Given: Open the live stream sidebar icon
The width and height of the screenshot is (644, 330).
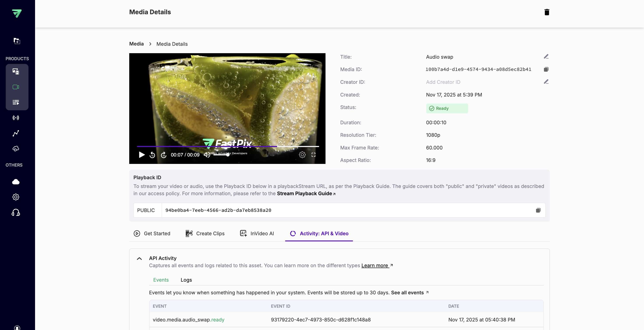Looking at the screenshot, I should [x=16, y=118].
